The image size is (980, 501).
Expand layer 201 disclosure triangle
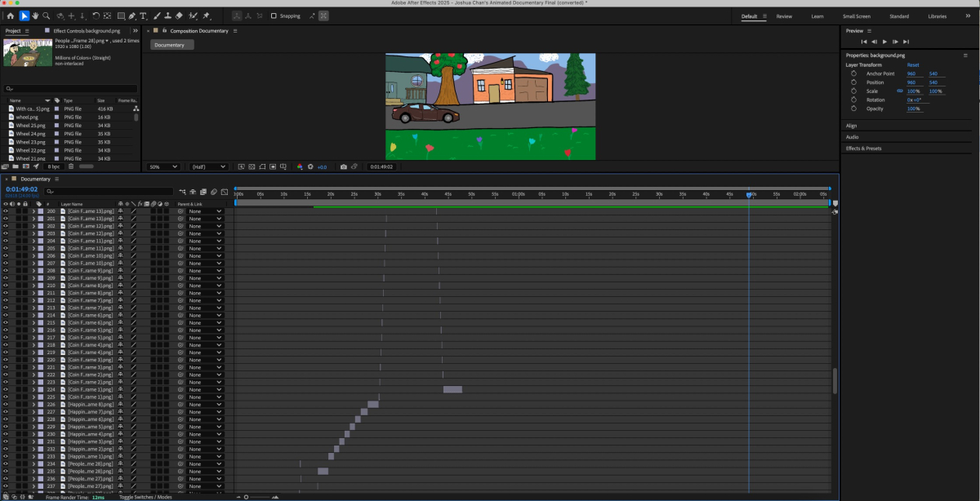(33, 219)
